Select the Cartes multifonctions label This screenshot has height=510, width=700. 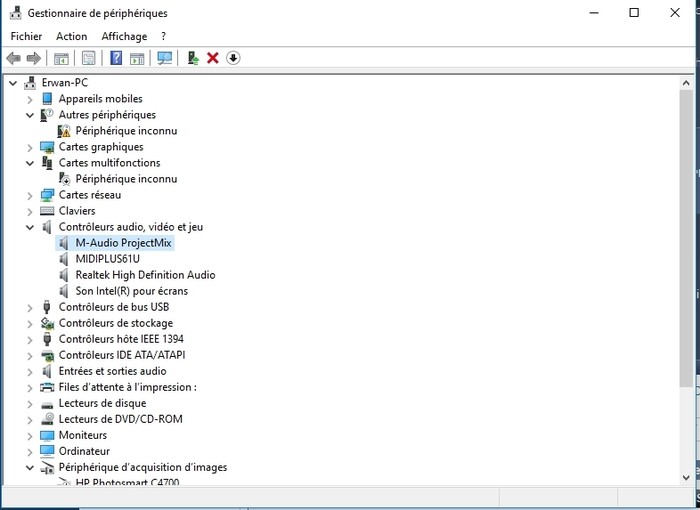point(109,163)
